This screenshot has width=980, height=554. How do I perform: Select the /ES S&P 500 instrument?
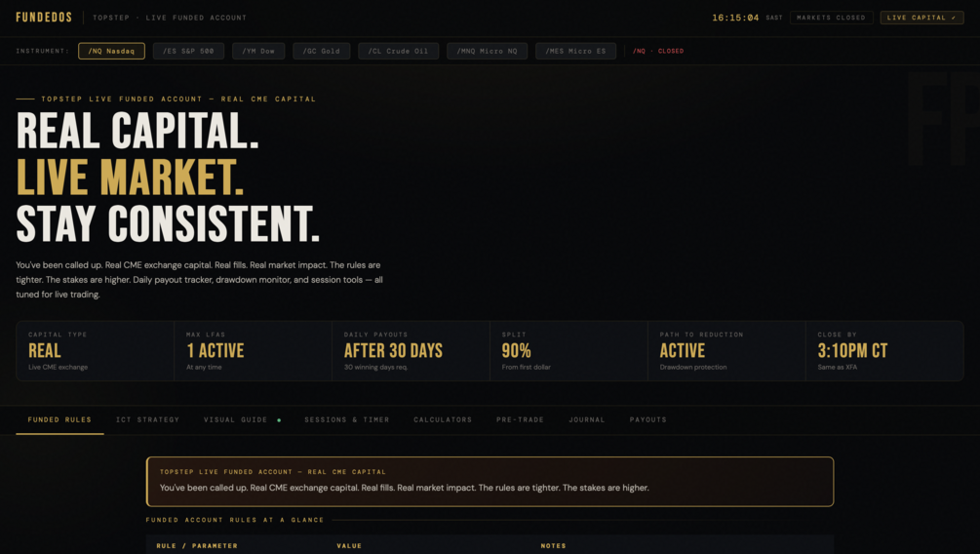[x=188, y=52]
